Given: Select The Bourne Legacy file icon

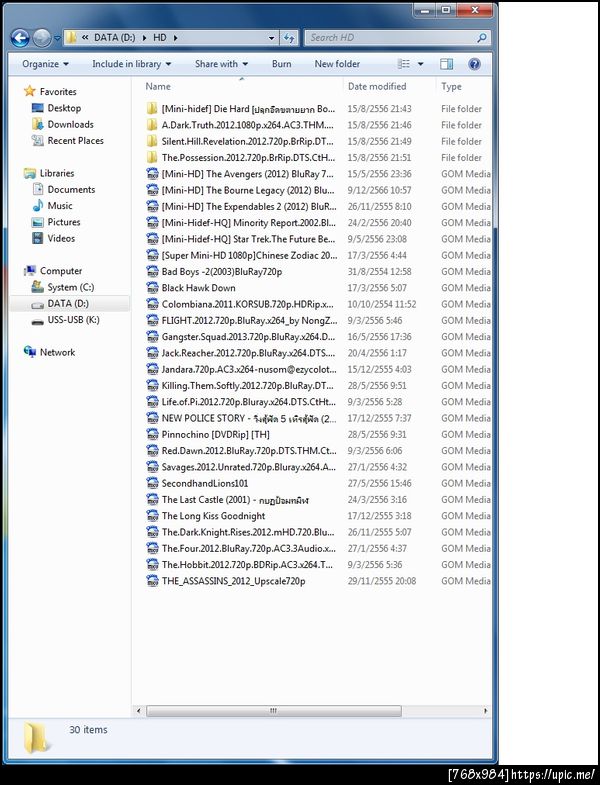Looking at the screenshot, I should [152, 190].
